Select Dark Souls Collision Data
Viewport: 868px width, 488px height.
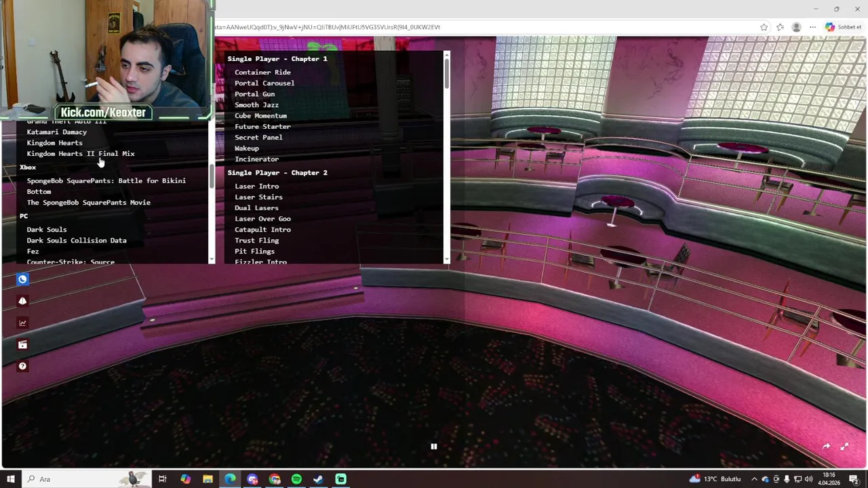coord(77,241)
